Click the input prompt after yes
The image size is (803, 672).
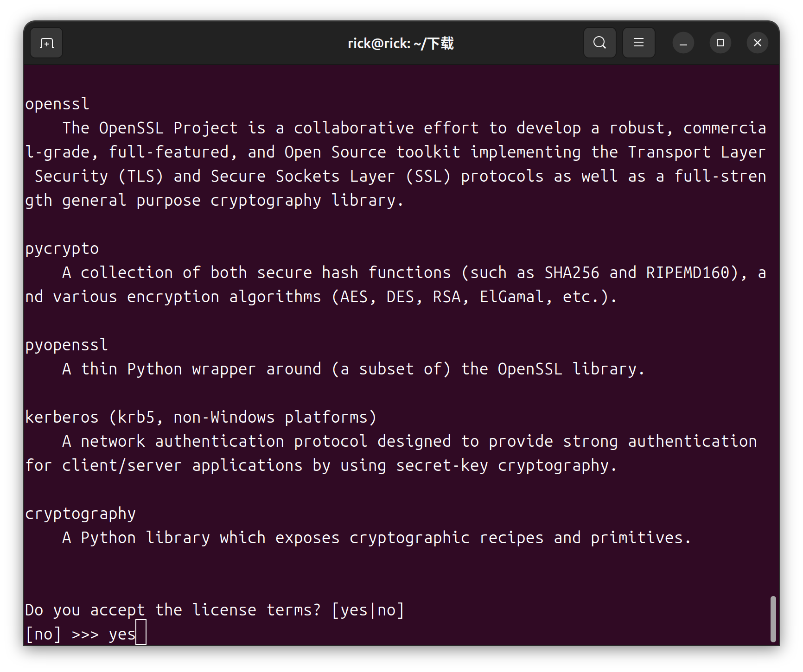[141, 633]
